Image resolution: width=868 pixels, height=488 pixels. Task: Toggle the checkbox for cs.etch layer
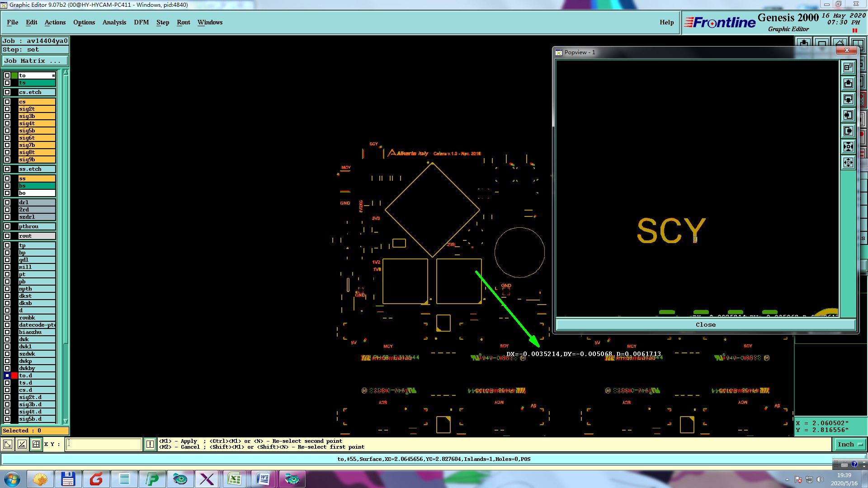coord(7,92)
